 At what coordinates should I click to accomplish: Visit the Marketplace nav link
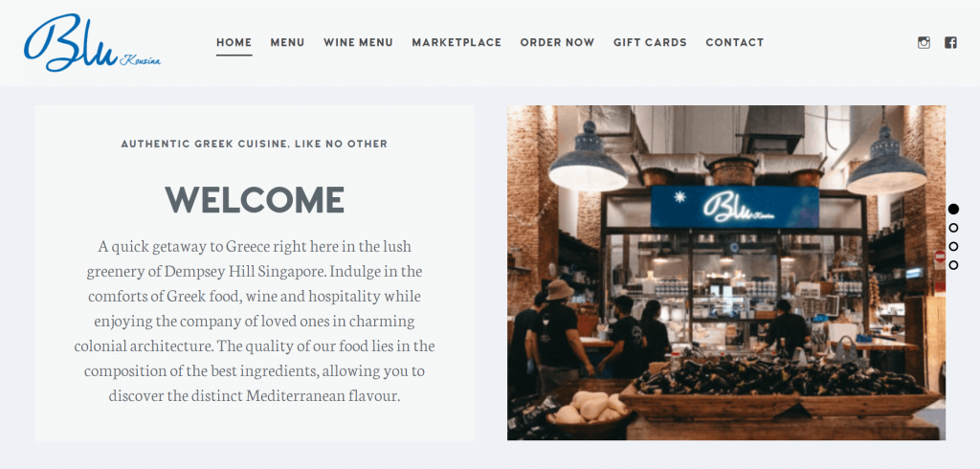click(457, 42)
